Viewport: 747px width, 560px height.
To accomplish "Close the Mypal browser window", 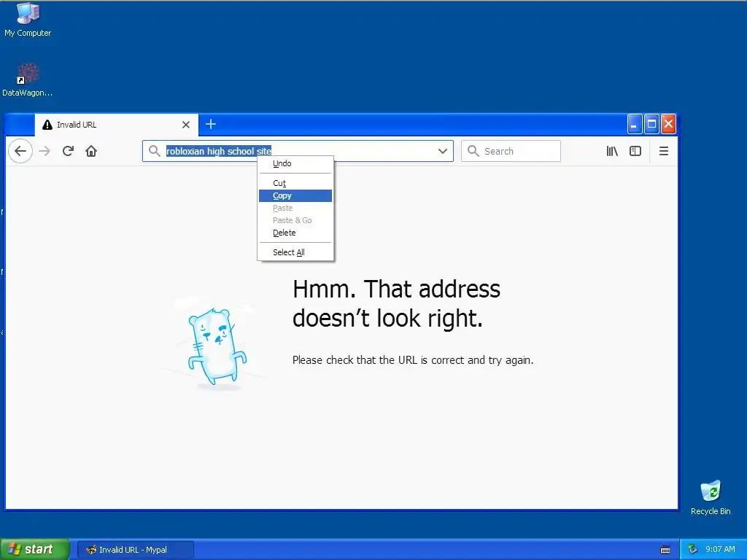I will pyautogui.click(x=668, y=124).
